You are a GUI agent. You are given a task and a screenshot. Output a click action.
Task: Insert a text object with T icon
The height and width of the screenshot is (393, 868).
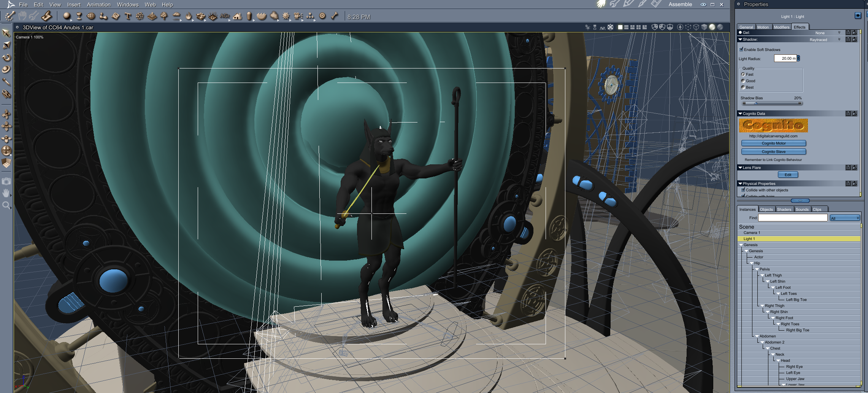(x=128, y=16)
